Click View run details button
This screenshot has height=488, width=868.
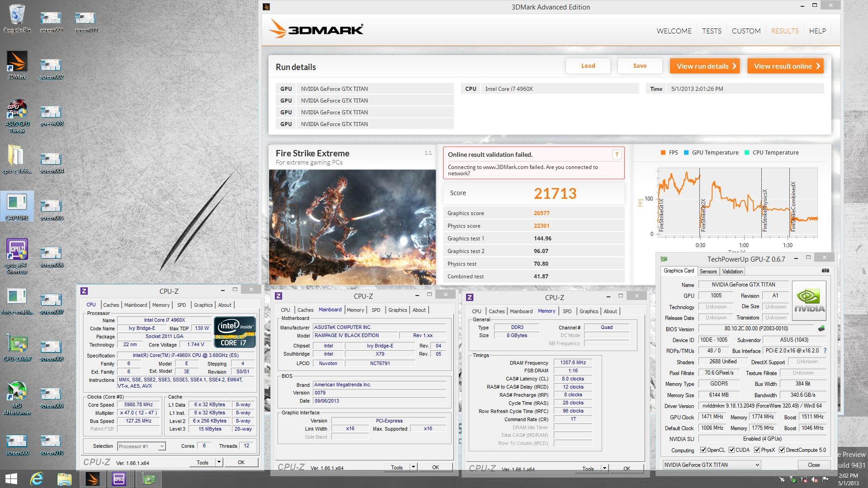tap(705, 66)
